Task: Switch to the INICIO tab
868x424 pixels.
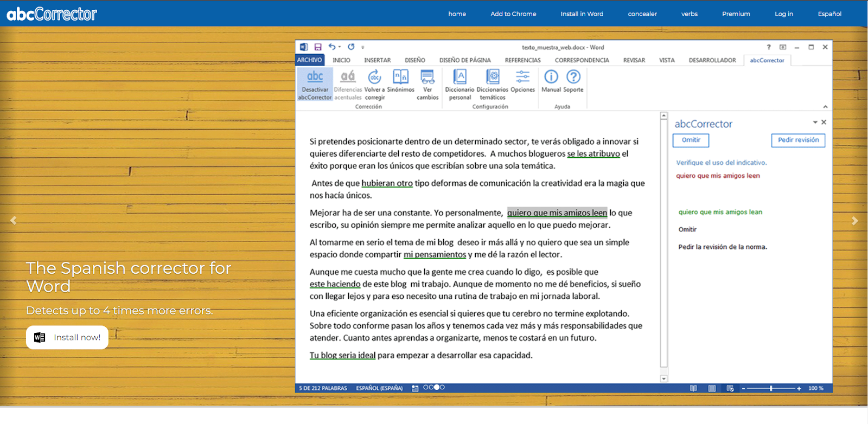Action: pyautogui.click(x=341, y=60)
